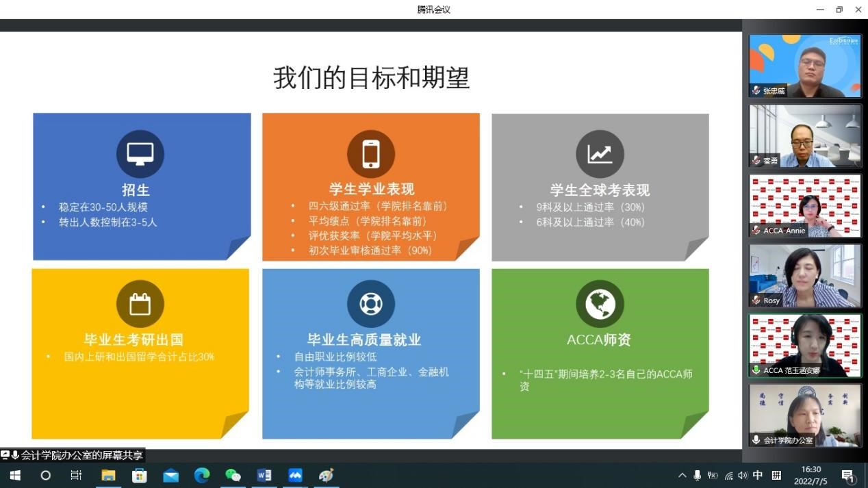Click the green mic icon beside ACCA 范玉涵安娜

point(756,370)
